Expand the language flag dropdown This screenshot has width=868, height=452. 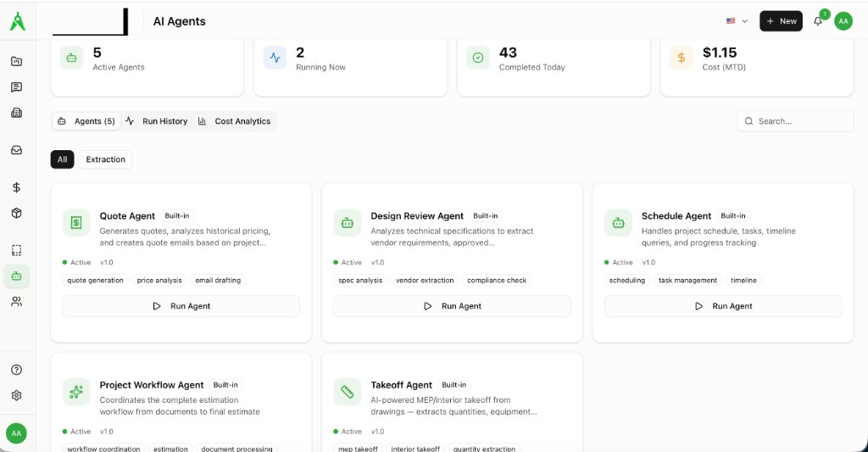click(737, 21)
